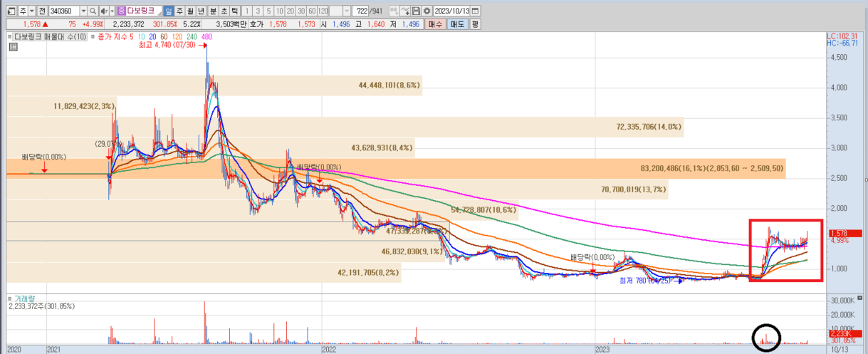Open the interval value dropdown arrow
The height and width of the screenshot is (354, 868).
[x=347, y=11]
